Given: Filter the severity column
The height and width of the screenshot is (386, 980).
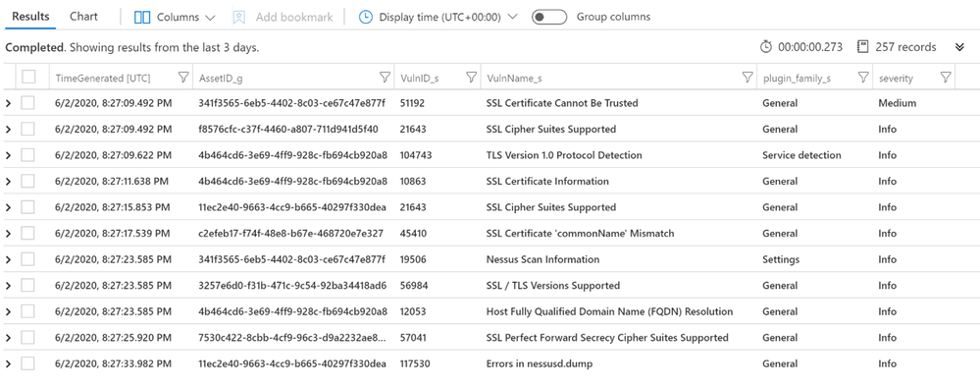Looking at the screenshot, I should [x=946, y=78].
